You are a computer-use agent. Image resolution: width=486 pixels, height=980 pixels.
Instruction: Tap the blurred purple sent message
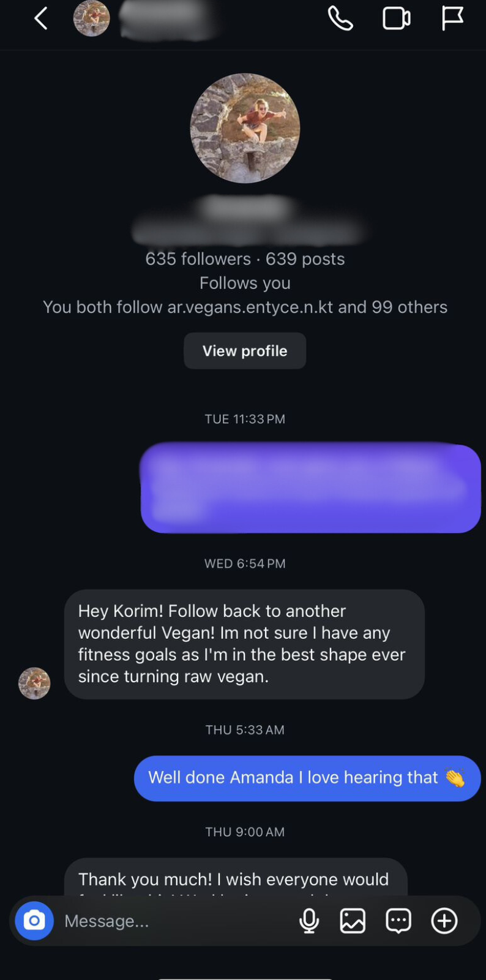(310, 488)
